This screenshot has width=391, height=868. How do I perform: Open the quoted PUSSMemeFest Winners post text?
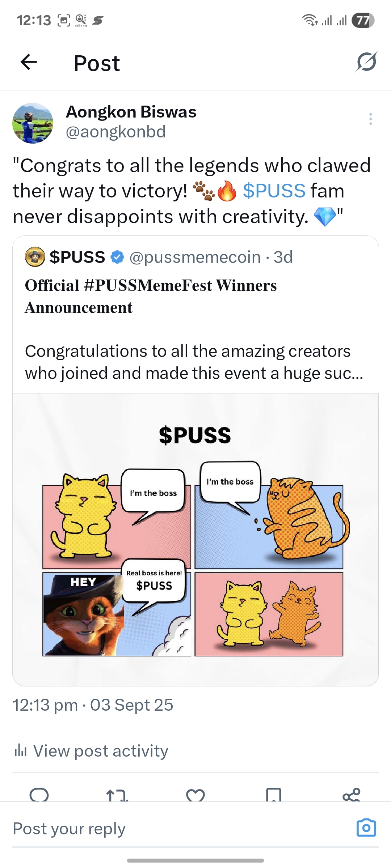tap(194, 329)
